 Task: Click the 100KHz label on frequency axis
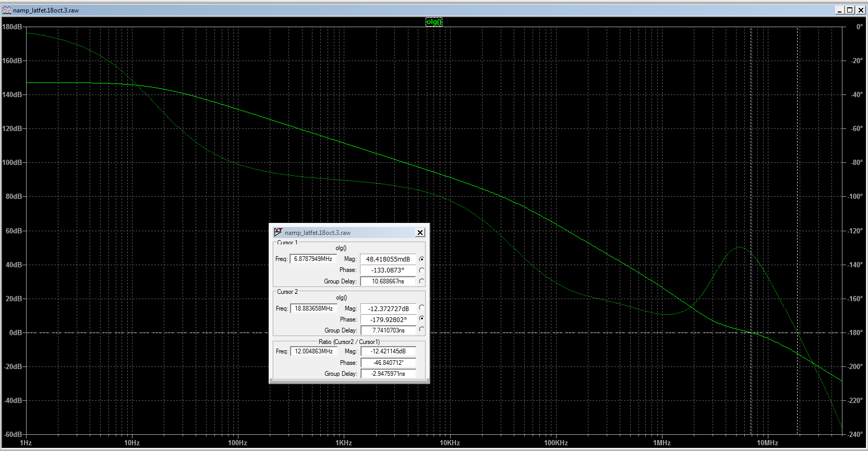click(x=556, y=443)
